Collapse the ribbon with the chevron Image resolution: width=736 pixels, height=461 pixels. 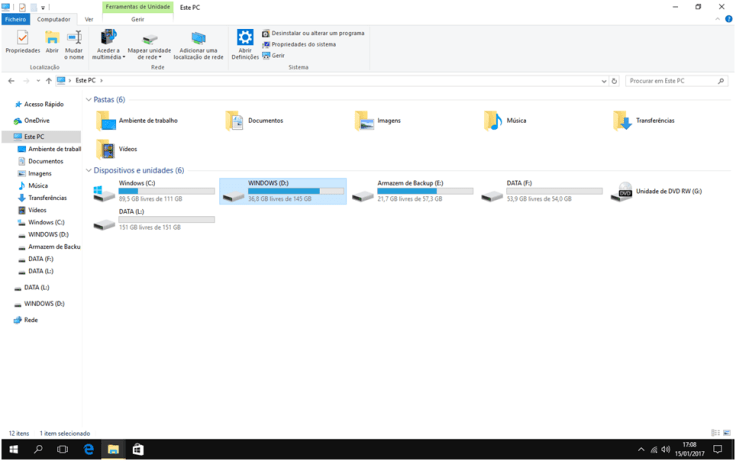717,19
